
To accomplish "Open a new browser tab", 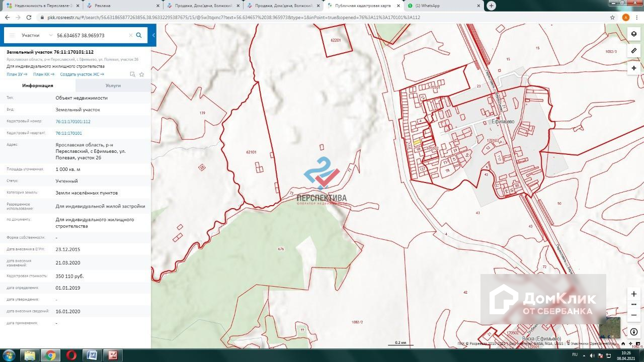I will click(x=491, y=6).
